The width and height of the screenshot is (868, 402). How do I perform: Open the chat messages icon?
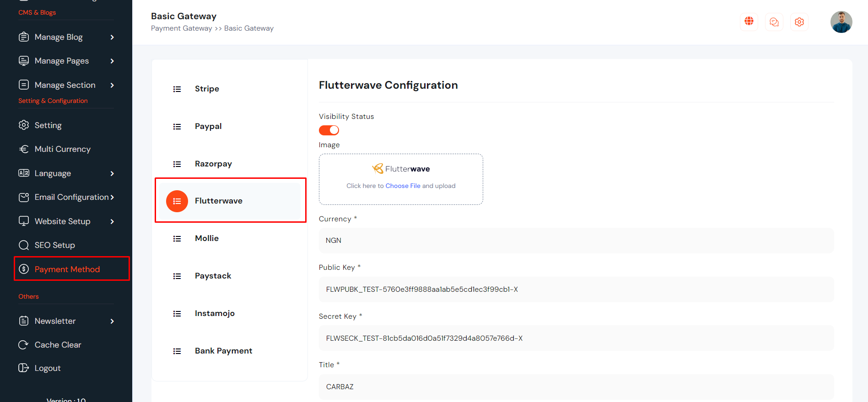[774, 22]
